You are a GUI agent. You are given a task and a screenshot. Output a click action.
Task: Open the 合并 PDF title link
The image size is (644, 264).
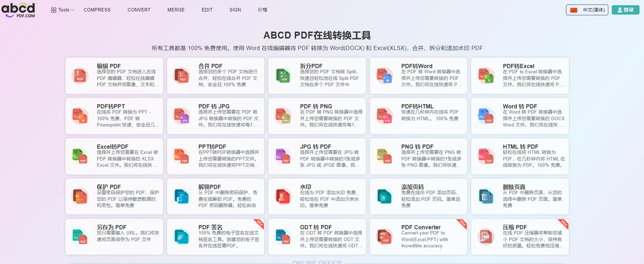[211, 66]
